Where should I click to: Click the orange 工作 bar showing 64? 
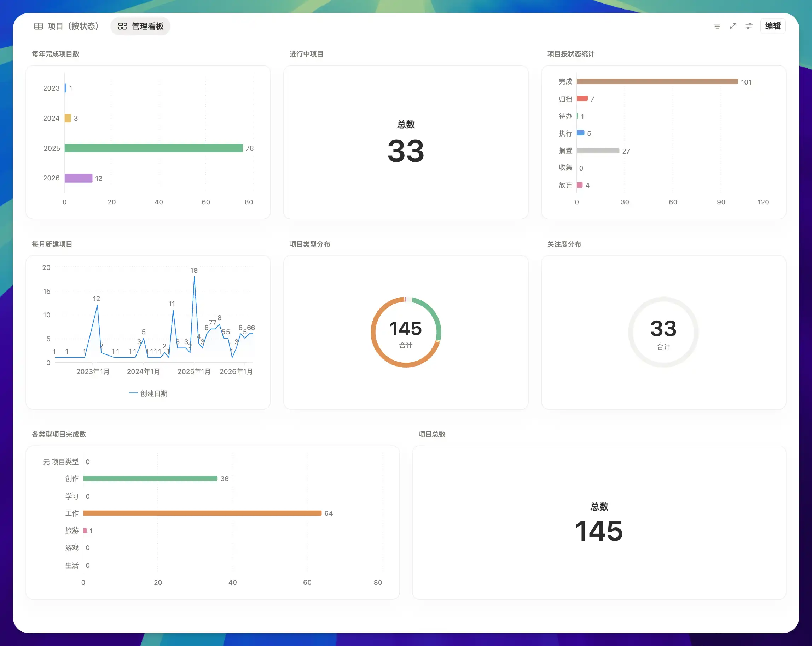point(202,513)
